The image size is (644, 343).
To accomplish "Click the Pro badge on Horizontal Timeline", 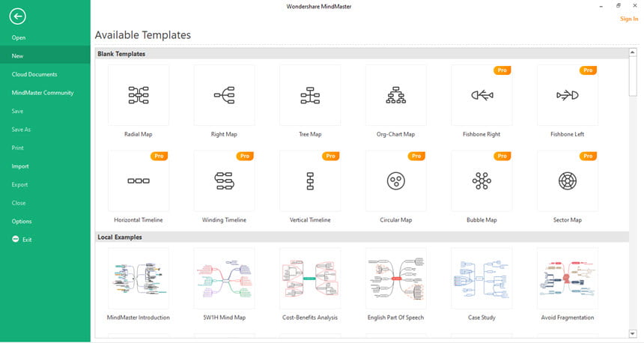I will (159, 156).
